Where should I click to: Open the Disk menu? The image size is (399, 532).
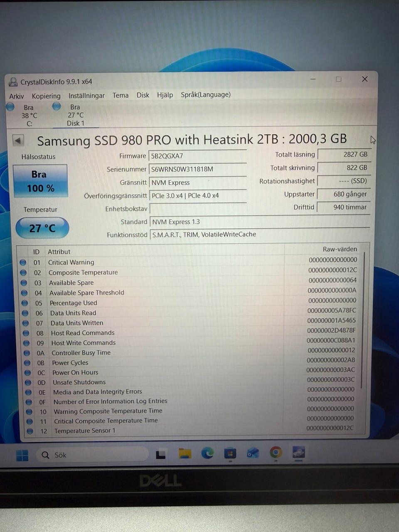(x=143, y=95)
